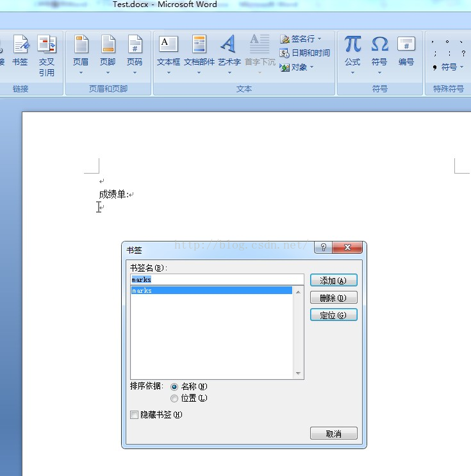Expand the 艺术字 dropdown arrow
The image size is (471, 476).
(x=229, y=73)
